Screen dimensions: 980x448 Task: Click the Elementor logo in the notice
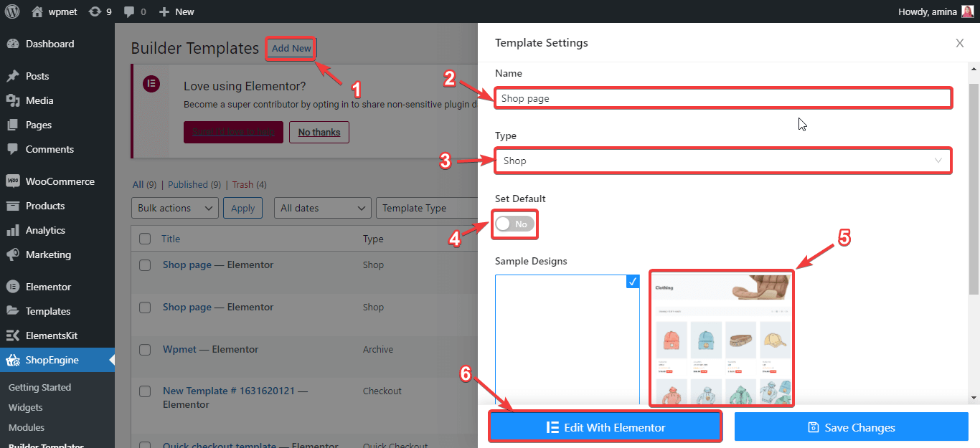[x=151, y=83]
